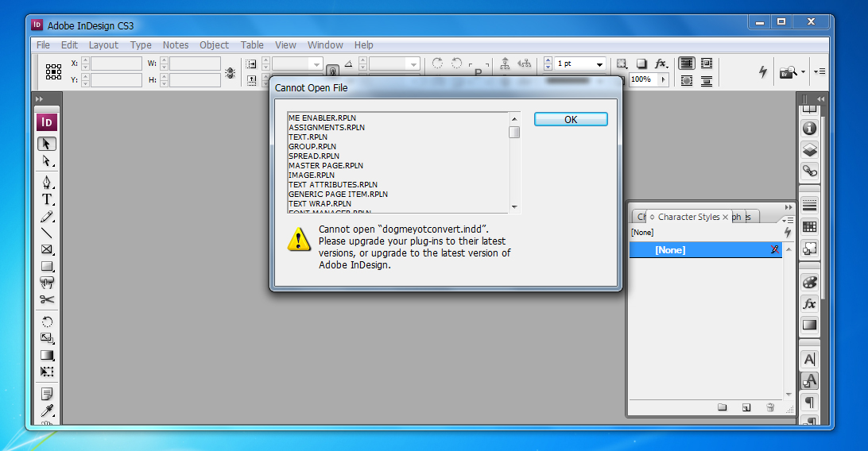The width and height of the screenshot is (868, 451).
Task: Select the Pen tool
Action: click(46, 183)
